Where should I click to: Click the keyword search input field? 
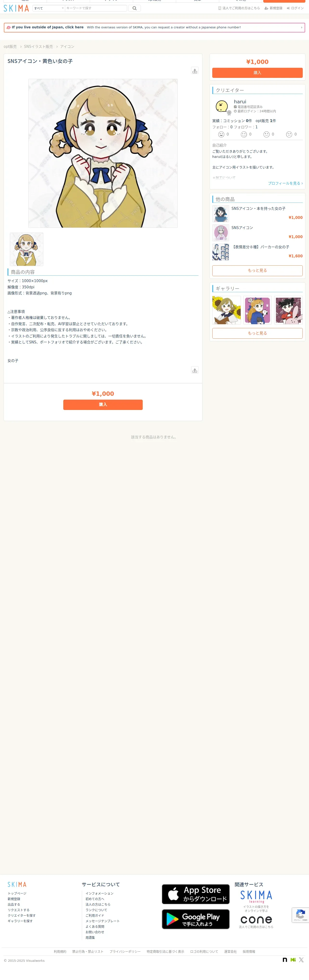96,8
